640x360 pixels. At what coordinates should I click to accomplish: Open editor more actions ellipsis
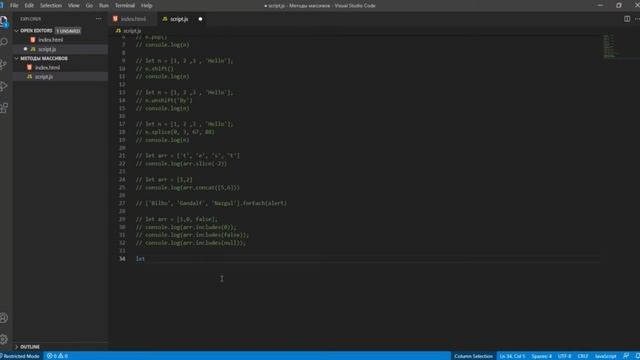click(637, 19)
